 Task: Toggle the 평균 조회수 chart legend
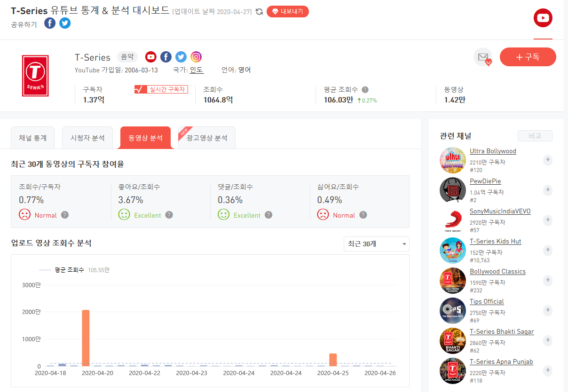(74, 270)
